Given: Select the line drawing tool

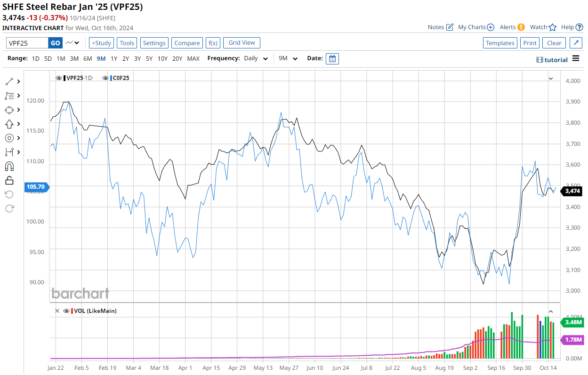Looking at the screenshot, I should 9,81.
